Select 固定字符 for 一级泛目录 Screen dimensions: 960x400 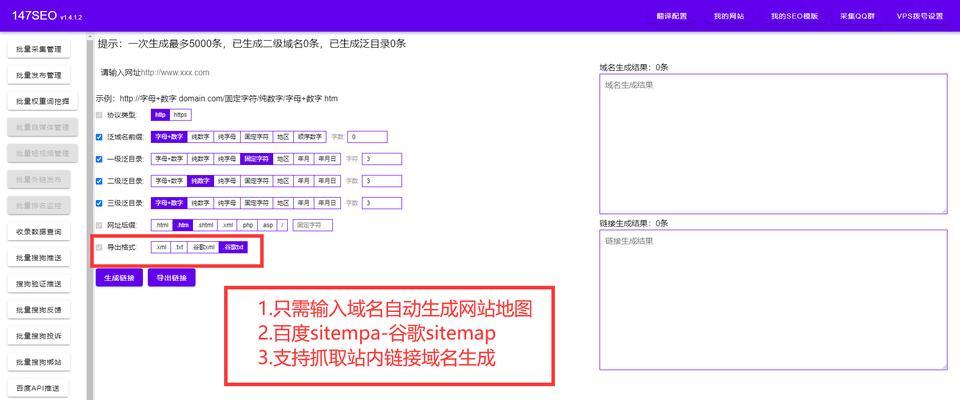255,159
